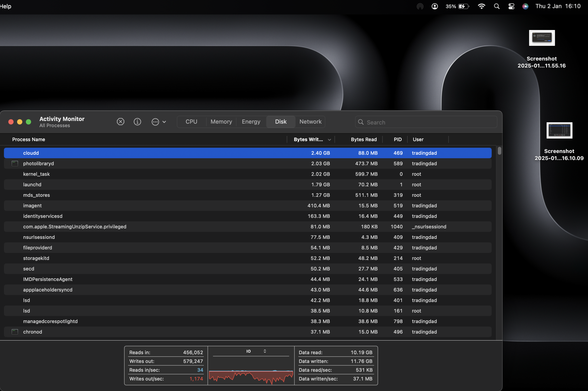The width and height of the screenshot is (588, 391).
Task: Click the process Search field
Action: coord(426,122)
